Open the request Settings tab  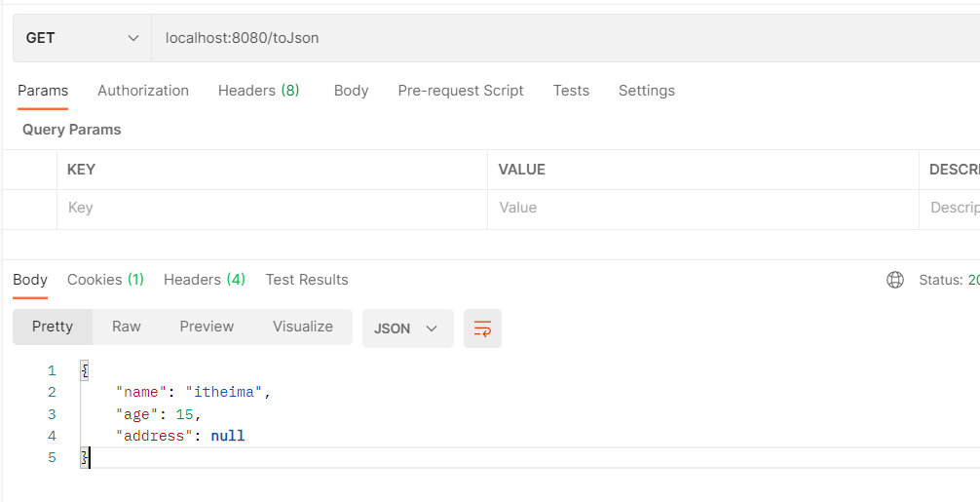[646, 91]
